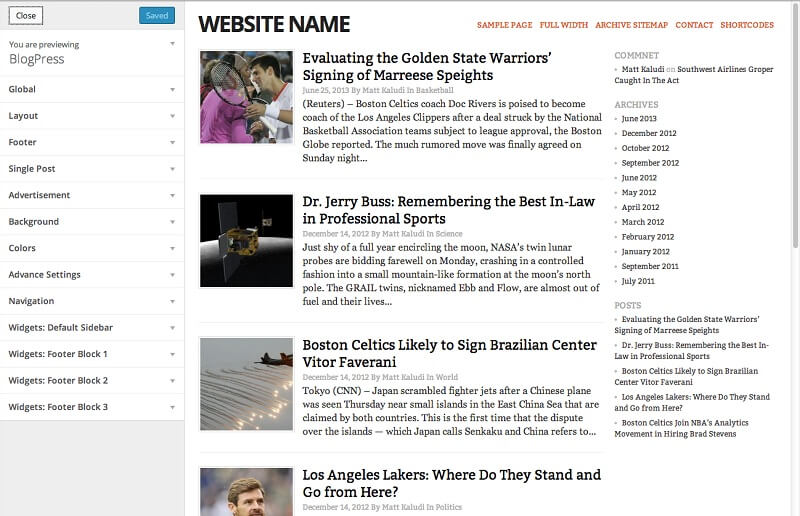This screenshot has width=800, height=516.
Task: Expand the Colors section
Action: (92, 248)
